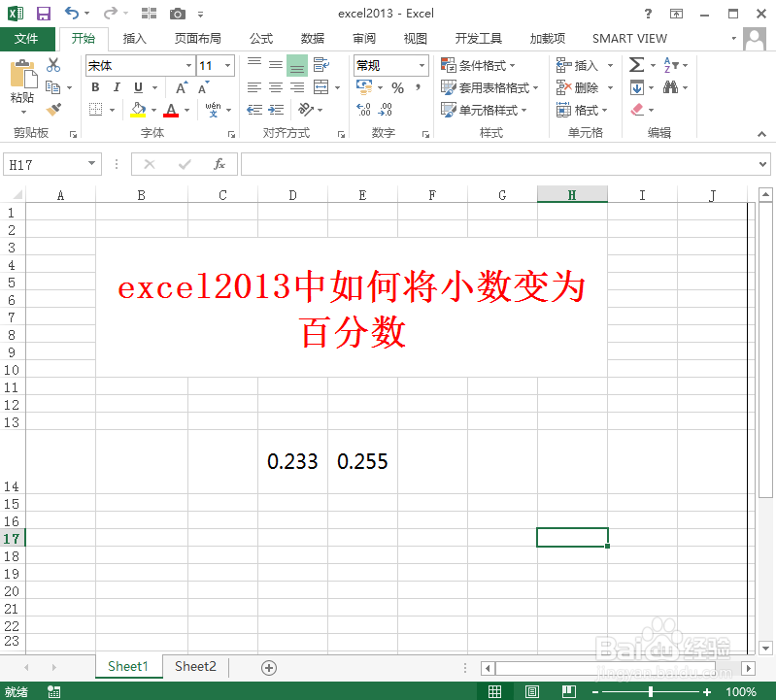The image size is (776, 700).
Task: Switch to the 页面布局 Page Layout tab
Action: pos(197,39)
